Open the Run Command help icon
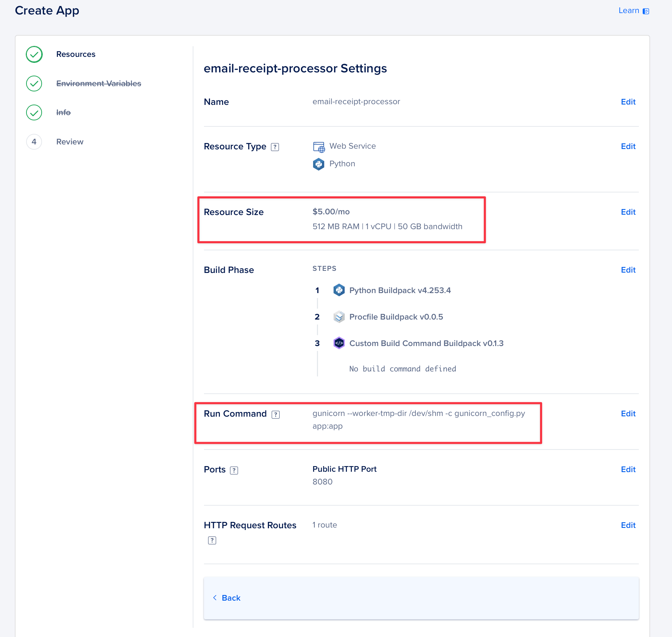672x637 pixels. click(276, 415)
